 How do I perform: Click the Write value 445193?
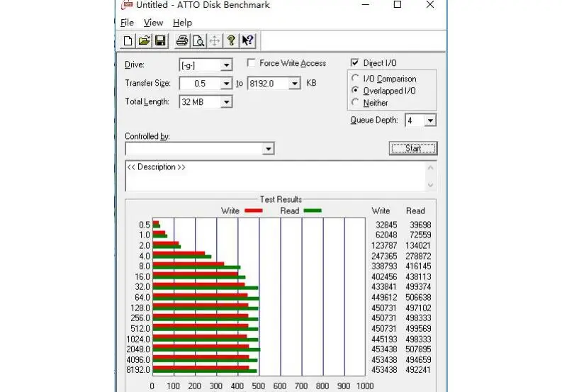[384, 340]
